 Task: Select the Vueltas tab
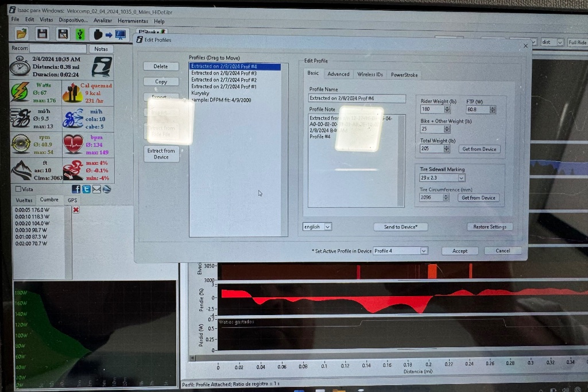pyautogui.click(x=24, y=200)
